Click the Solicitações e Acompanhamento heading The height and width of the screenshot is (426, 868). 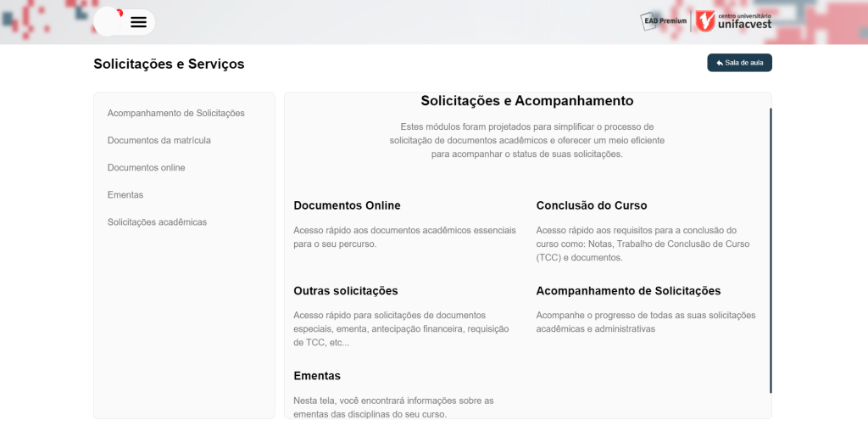pyautogui.click(x=526, y=101)
